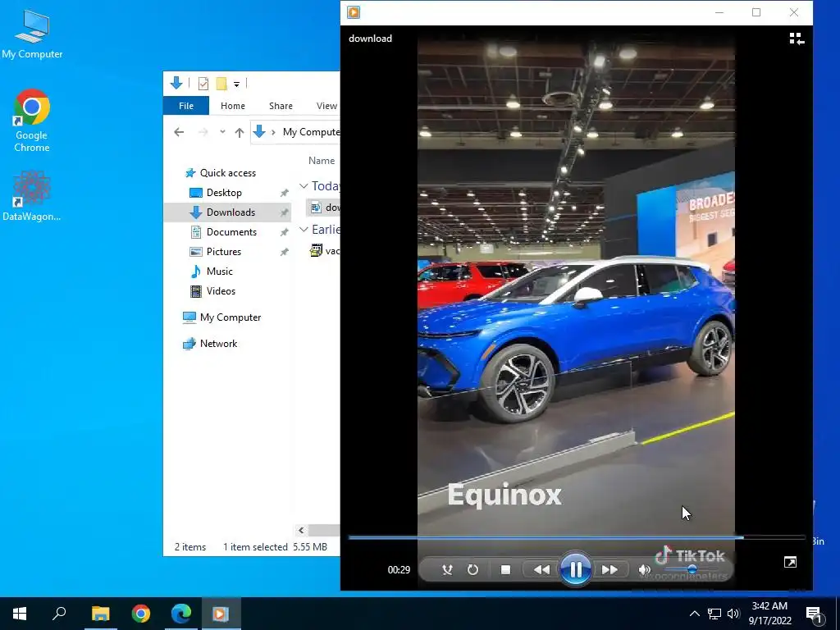Click the Downloads arrow icon in Explorer title bar
The width and height of the screenshot is (840, 630).
(176, 83)
